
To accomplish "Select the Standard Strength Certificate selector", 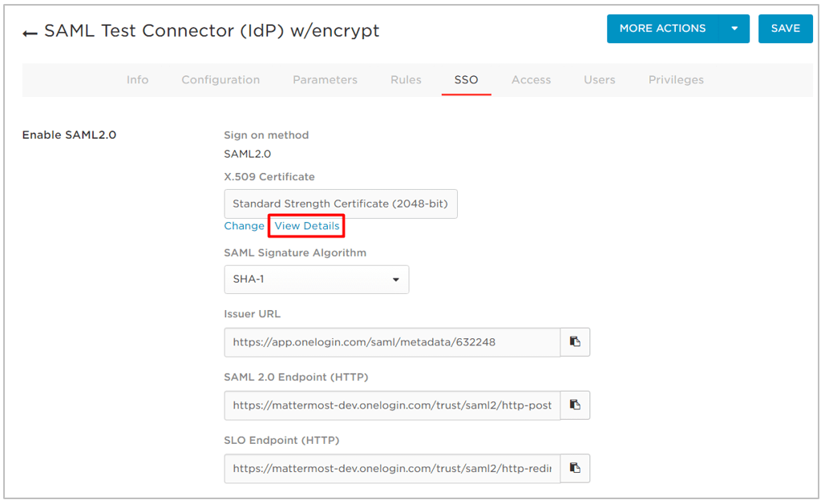I will pyautogui.click(x=341, y=204).
